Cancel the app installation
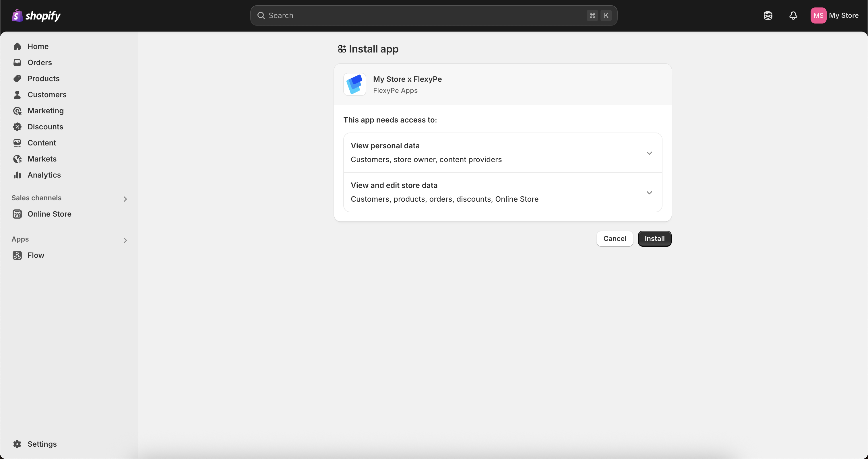The image size is (868, 459). click(x=615, y=238)
